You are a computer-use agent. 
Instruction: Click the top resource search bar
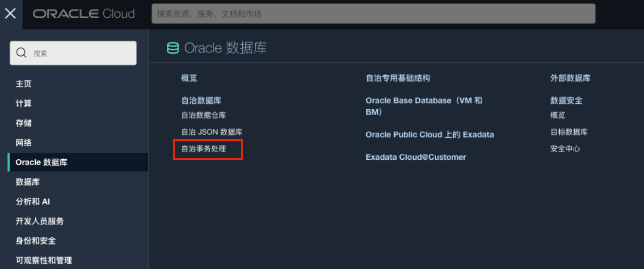point(373,14)
